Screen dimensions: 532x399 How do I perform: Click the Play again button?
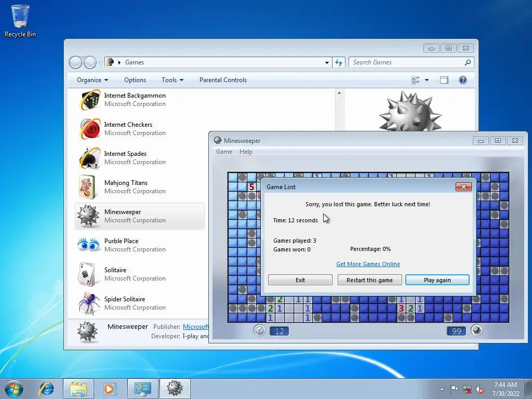(437, 280)
